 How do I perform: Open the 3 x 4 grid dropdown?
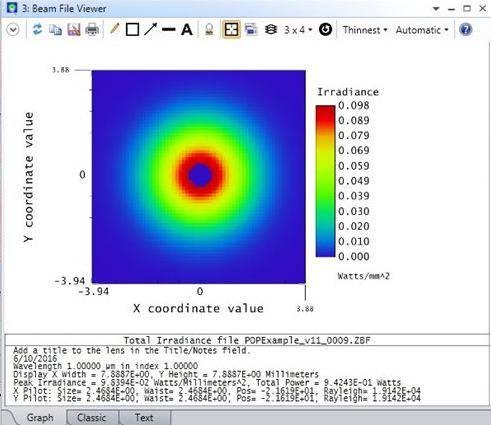click(x=298, y=30)
